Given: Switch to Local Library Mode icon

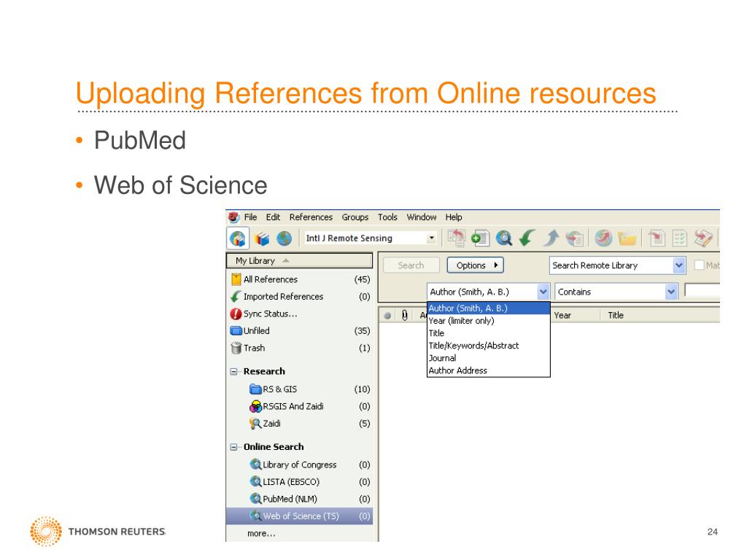Looking at the screenshot, I should (262, 238).
